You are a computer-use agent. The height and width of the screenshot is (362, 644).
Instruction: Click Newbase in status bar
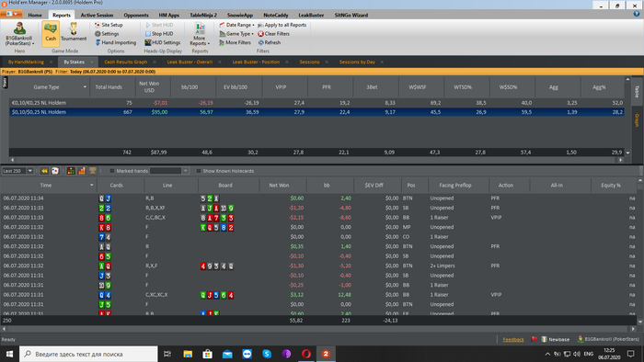click(x=556, y=339)
